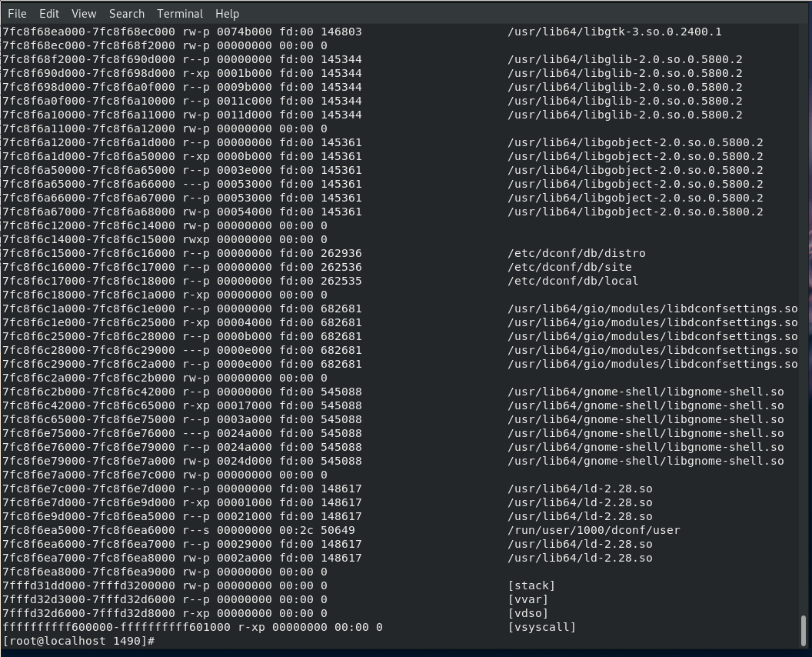Click the /run/user/1000/dconf/user path

(x=594, y=530)
